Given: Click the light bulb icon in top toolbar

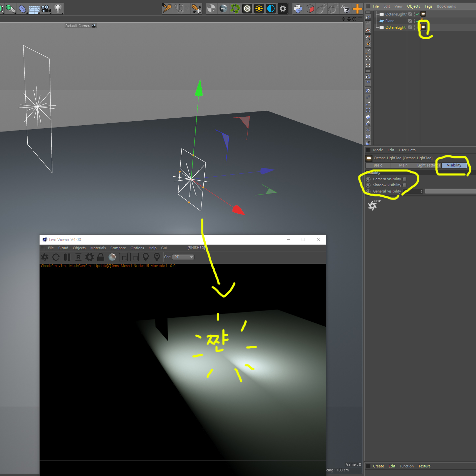Looking at the screenshot, I should click(x=58, y=9).
